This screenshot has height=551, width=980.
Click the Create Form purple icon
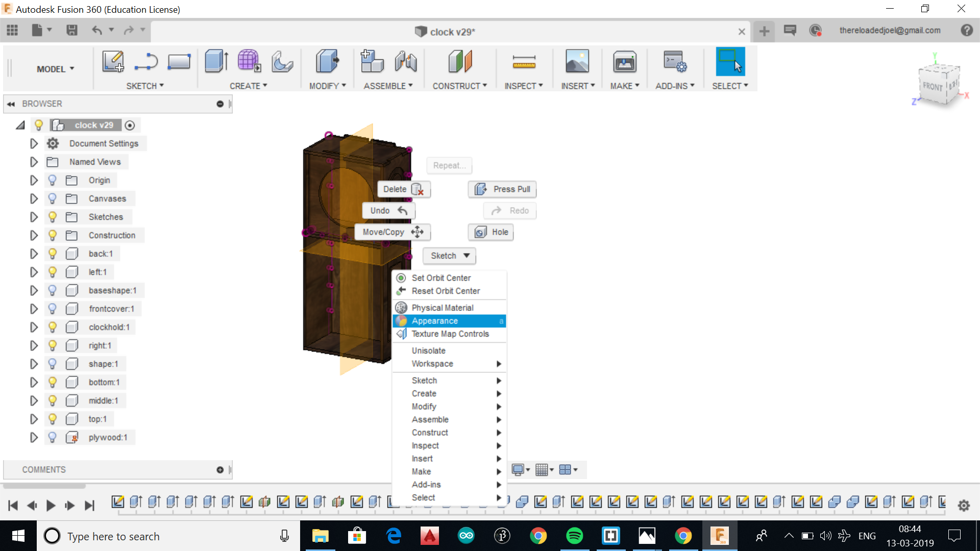click(249, 62)
